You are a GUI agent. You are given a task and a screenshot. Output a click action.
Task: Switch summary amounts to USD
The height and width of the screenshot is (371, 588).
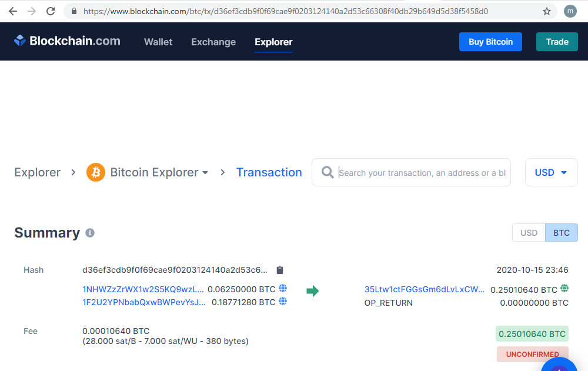529,233
